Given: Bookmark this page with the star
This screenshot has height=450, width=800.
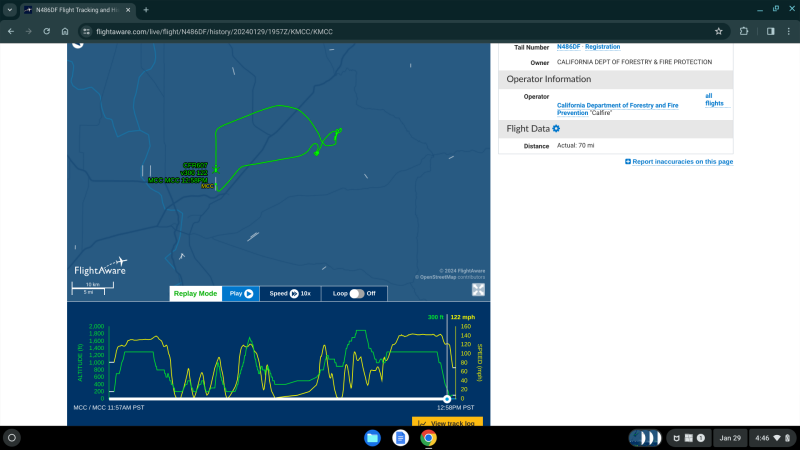Looking at the screenshot, I should pyautogui.click(x=718, y=32).
